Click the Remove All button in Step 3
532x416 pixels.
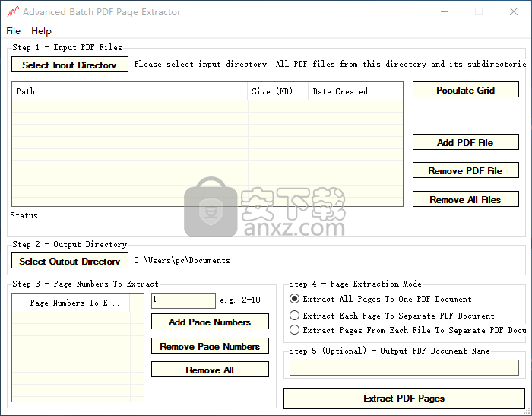(x=210, y=370)
